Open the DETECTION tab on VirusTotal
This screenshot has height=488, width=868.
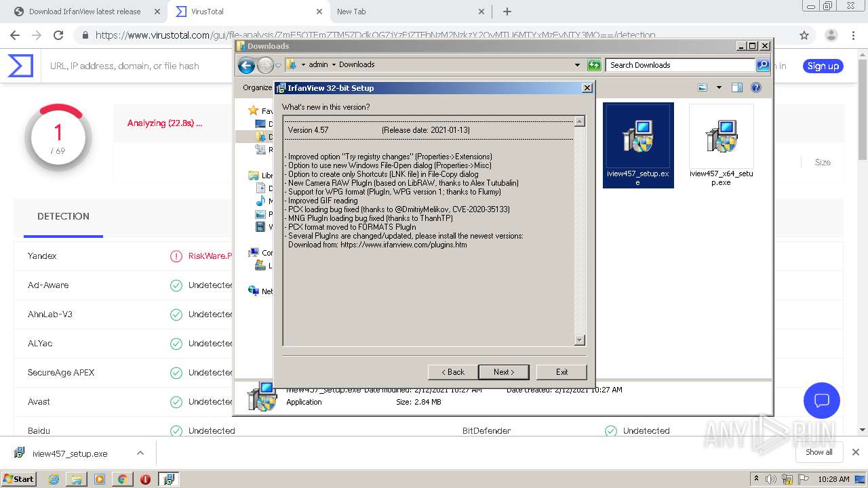tap(63, 216)
